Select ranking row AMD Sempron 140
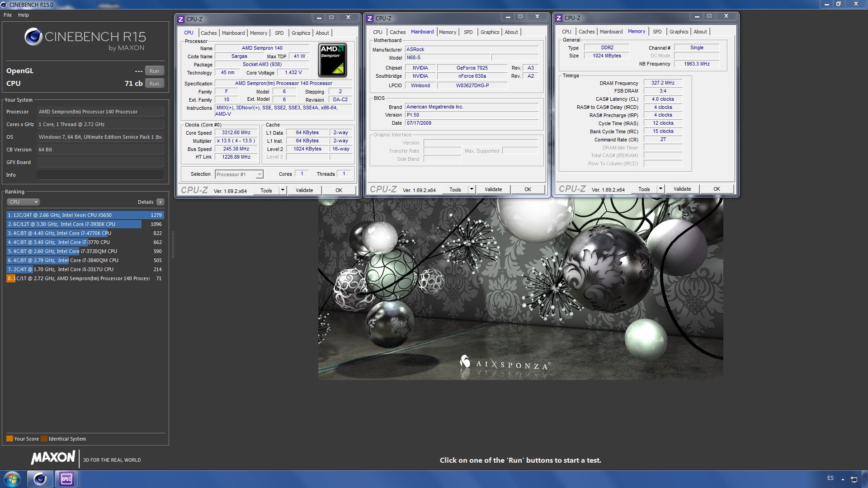The width and height of the screenshot is (868, 488). 85,278
